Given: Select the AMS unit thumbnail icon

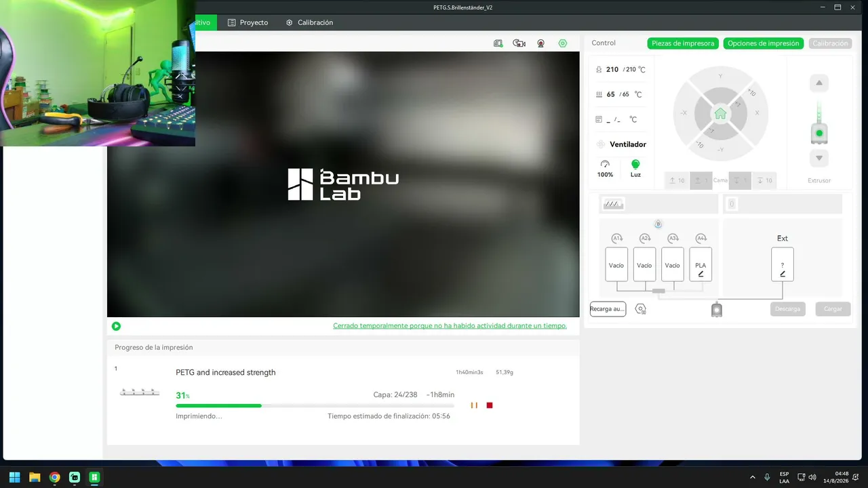Looking at the screenshot, I should pos(614,204).
